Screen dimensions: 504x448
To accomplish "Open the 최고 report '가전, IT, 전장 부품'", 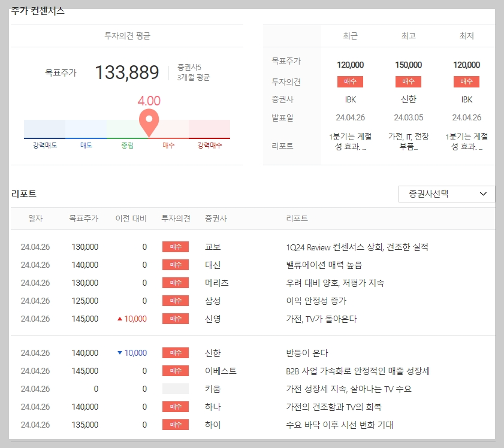I will (x=409, y=141).
